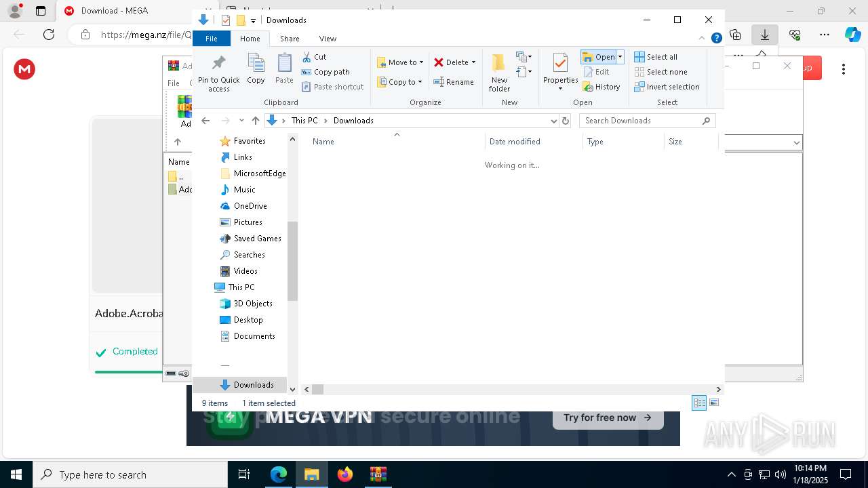Refresh the Downloads folder view
Screen dimensions: 868x488
566,121
